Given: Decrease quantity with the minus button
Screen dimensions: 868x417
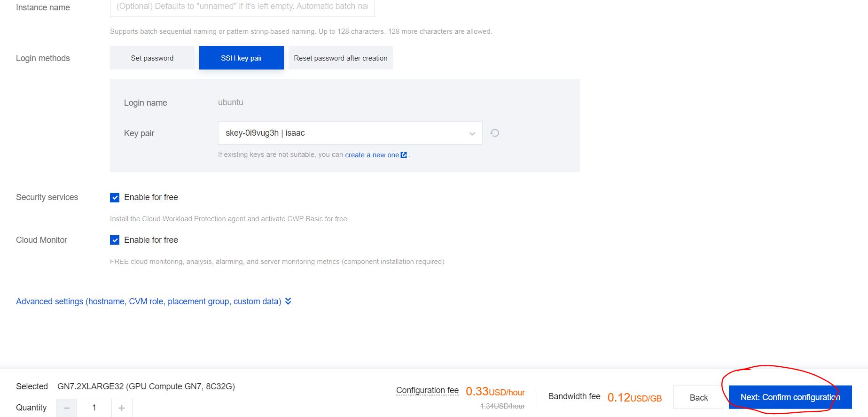Looking at the screenshot, I should point(67,408).
